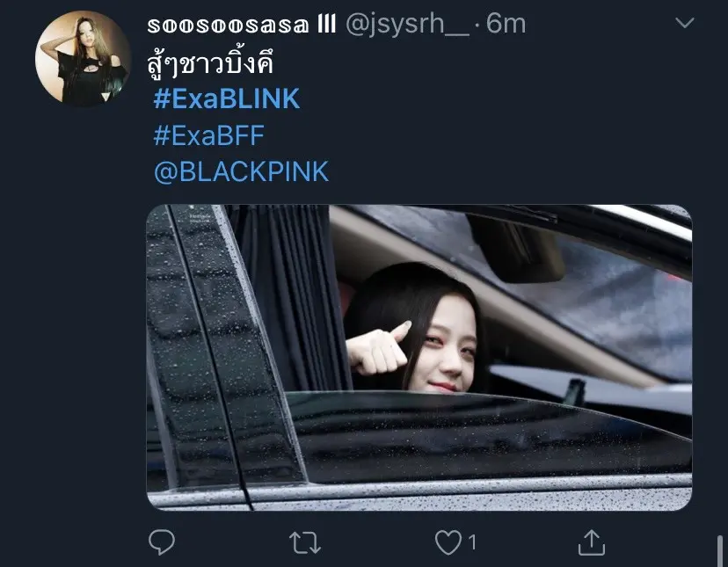Viewport: 728px width, 567px height.
Task: Retweet this post using the arrows icon
Action: (x=304, y=542)
